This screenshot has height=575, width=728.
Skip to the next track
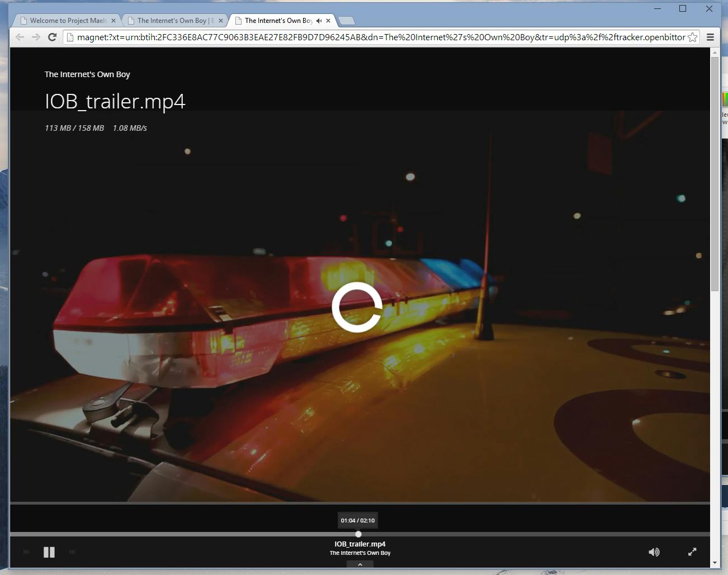(72, 552)
